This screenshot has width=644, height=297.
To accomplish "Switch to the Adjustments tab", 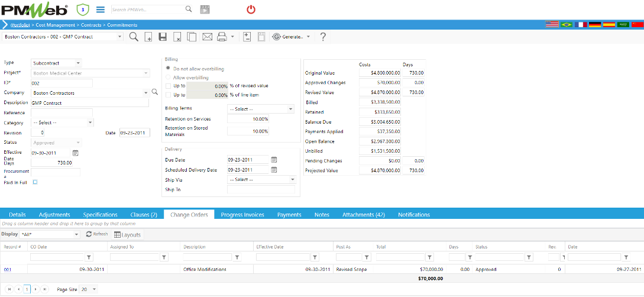I will click(x=54, y=214).
